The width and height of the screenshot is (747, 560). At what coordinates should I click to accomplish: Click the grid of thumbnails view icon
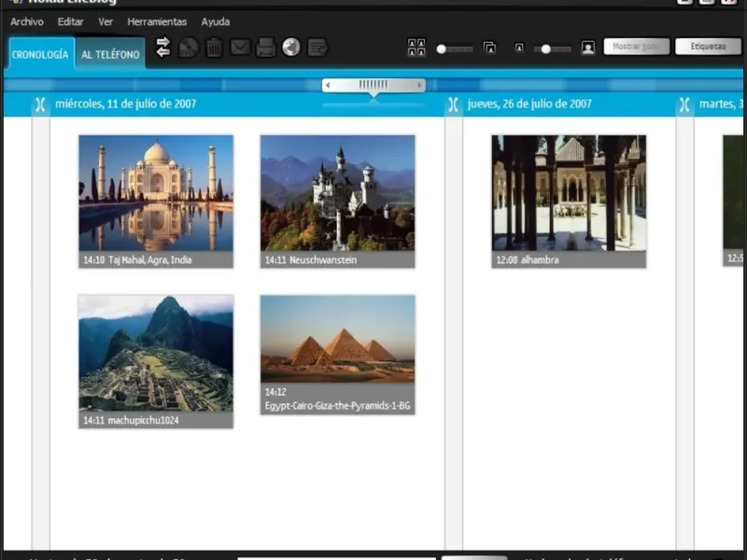tap(416, 48)
